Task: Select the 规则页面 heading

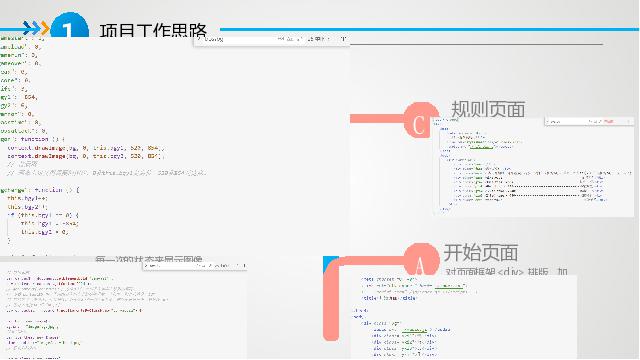Action: point(488,109)
